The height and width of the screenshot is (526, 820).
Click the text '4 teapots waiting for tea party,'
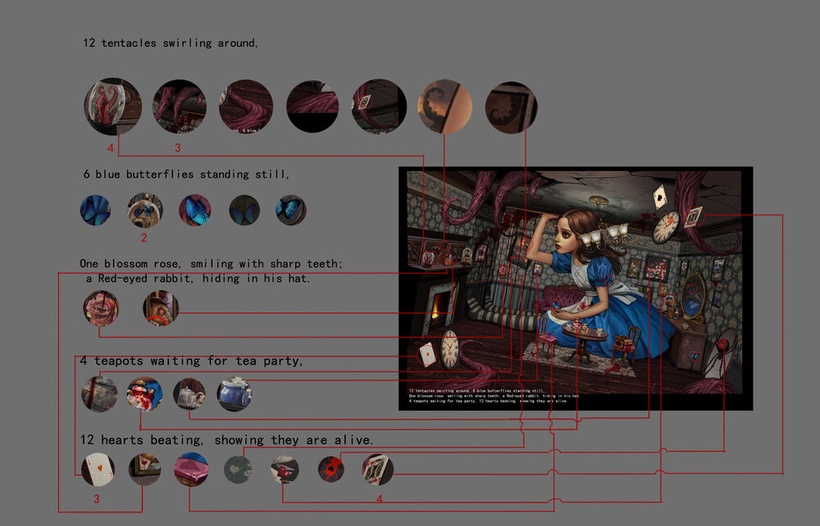[x=191, y=361]
